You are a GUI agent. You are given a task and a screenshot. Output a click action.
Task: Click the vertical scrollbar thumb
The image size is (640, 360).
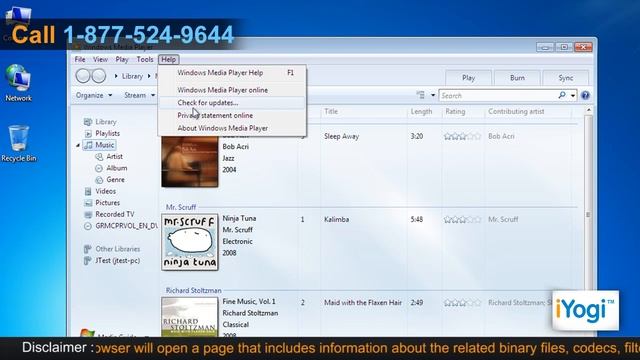tap(588, 215)
